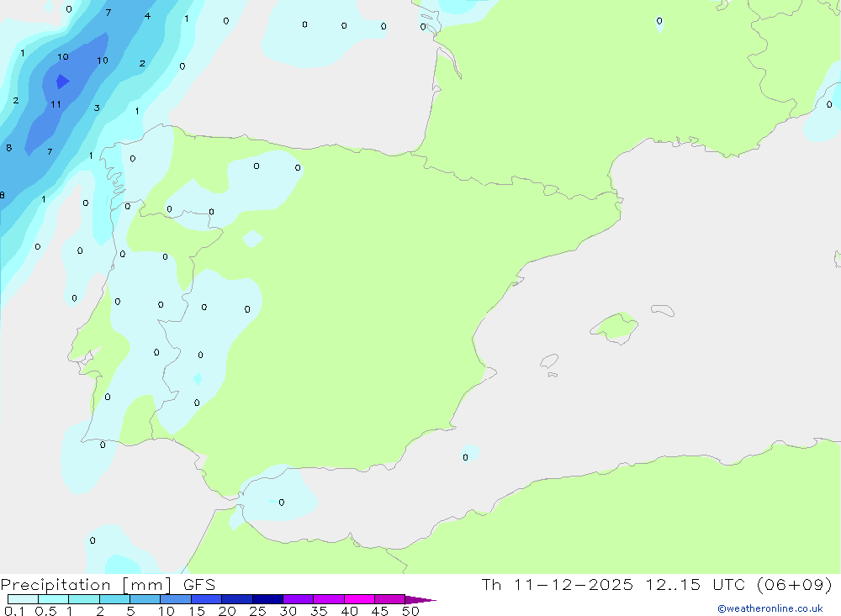The height and width of the screenshot is (616, 841).
Task: Click the '20' legend scale label
Action: (227, 611)
